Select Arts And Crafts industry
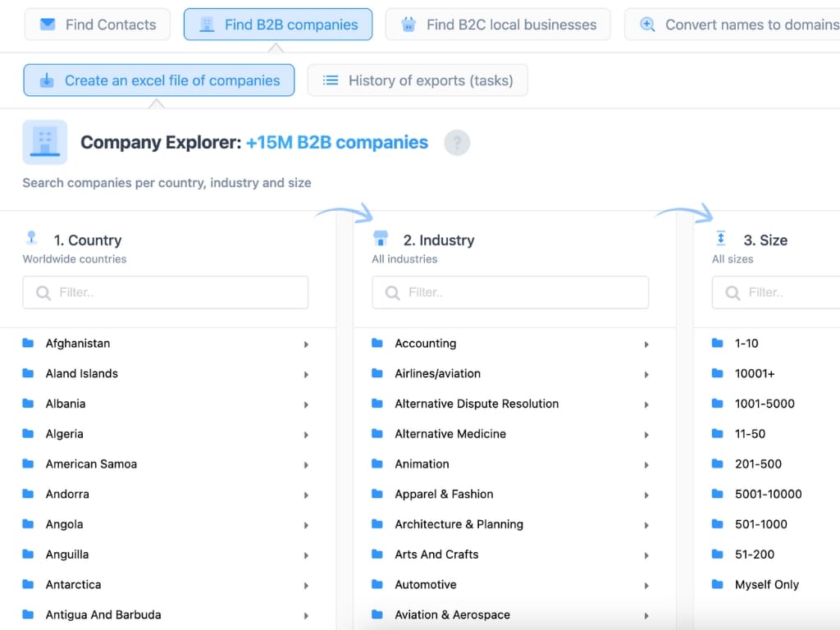 (x=436, y=554)
